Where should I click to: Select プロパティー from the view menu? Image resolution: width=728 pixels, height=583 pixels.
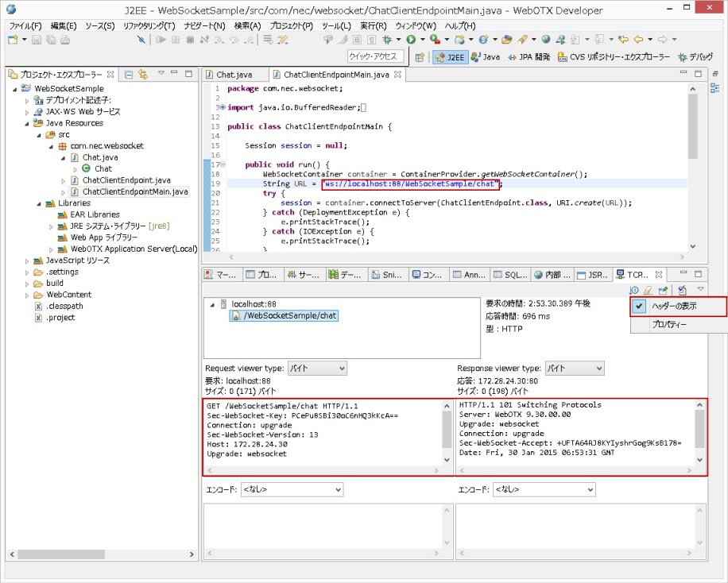click(x=669, y=325)
